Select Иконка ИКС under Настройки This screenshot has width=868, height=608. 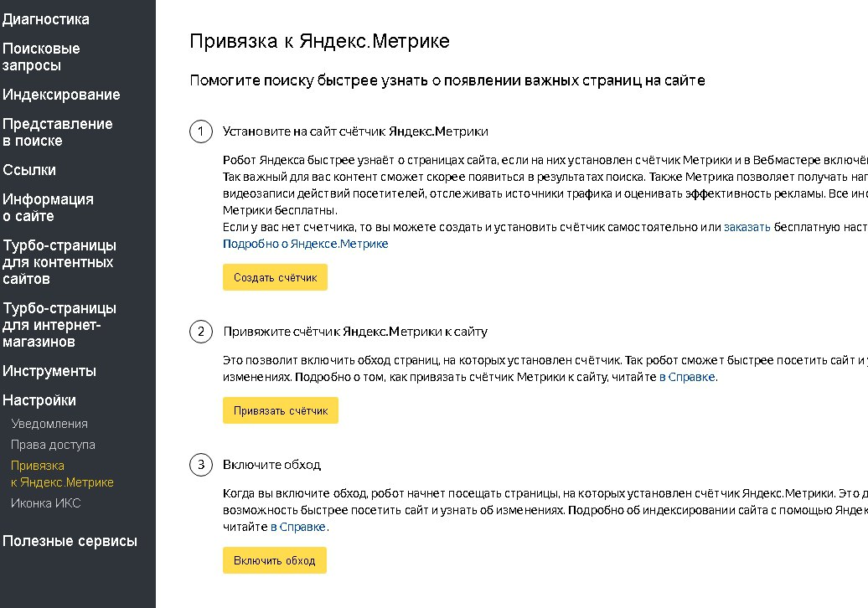pos(46,503)
